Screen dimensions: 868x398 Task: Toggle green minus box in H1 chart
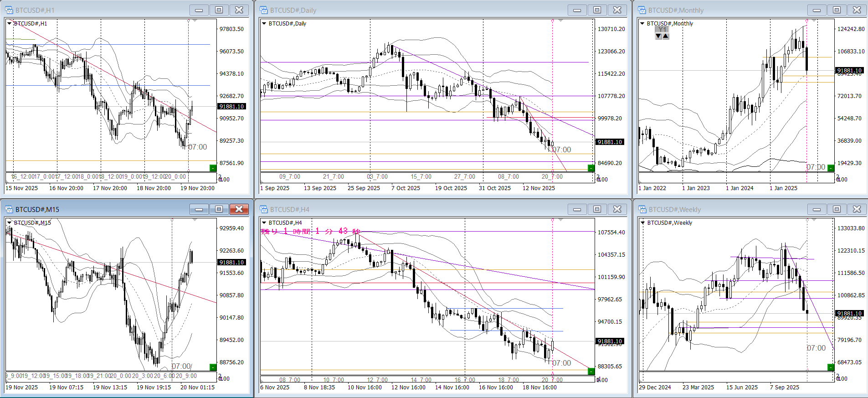click(x=213, y=168)
